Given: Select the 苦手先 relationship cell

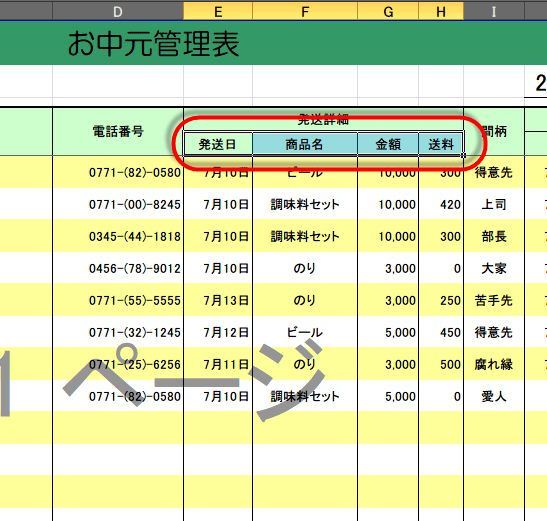Looking at the screenshot, I should pyautogui.click(x=494, y=300).
